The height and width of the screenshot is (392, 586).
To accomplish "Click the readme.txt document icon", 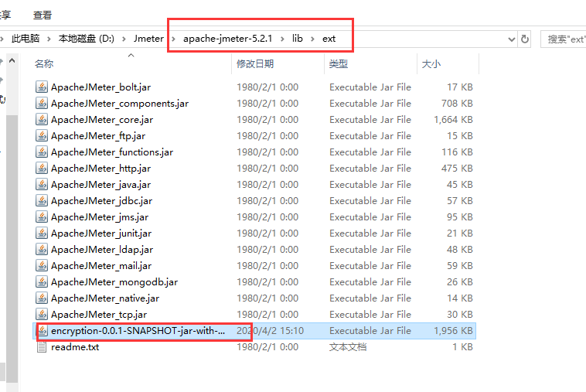I will [x=42, y=347].
